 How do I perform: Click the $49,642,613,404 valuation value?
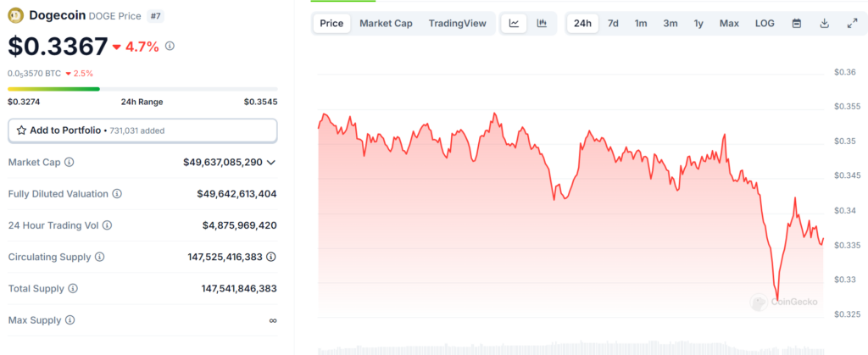click(237, 193)
